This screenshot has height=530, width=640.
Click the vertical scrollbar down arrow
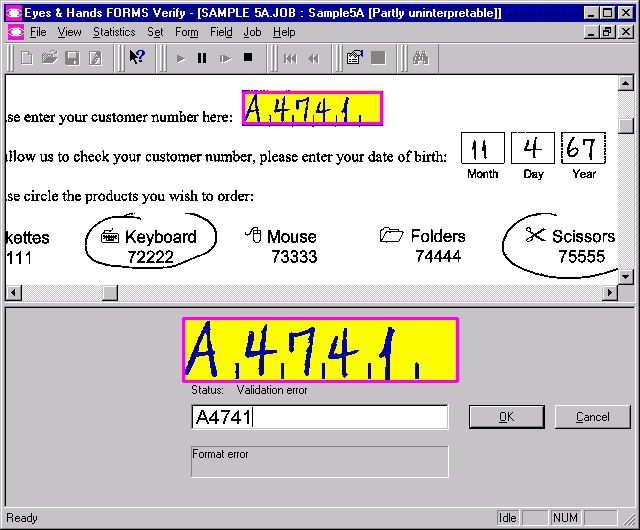[626, 277]
